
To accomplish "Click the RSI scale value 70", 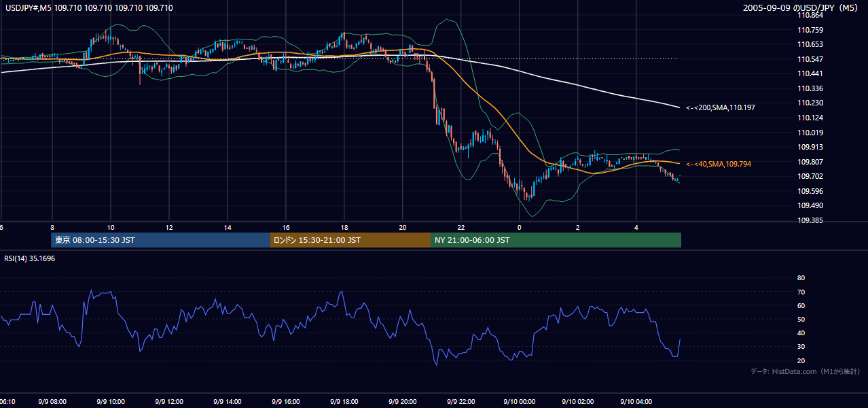I will (x=801, y=292).
